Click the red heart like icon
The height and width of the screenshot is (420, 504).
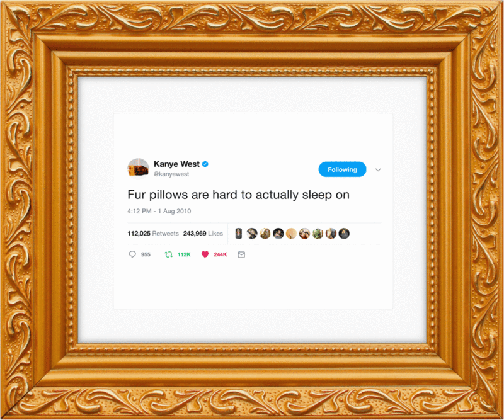coord(205,254)
